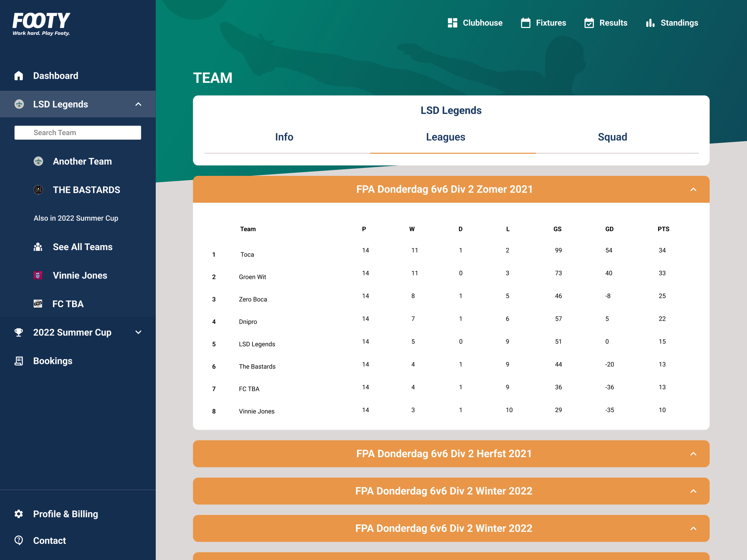The image size is (747, 560).
Task: Click the Fixtures calendar icon
Action: pyautogui.click(x=526, y=23)
